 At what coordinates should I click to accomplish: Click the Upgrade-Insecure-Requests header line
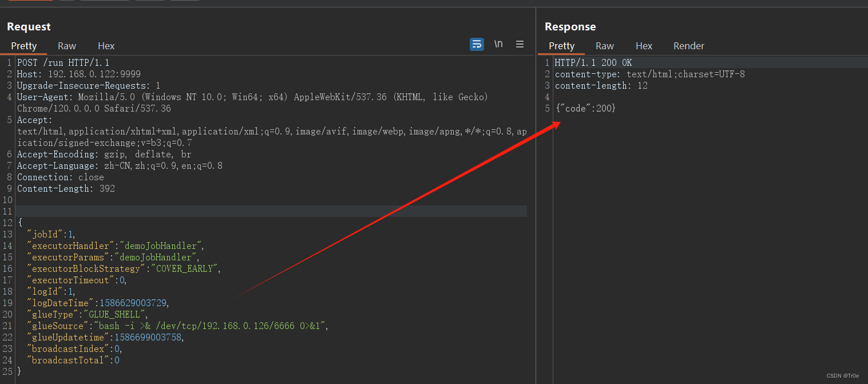(x=89, y=86)
